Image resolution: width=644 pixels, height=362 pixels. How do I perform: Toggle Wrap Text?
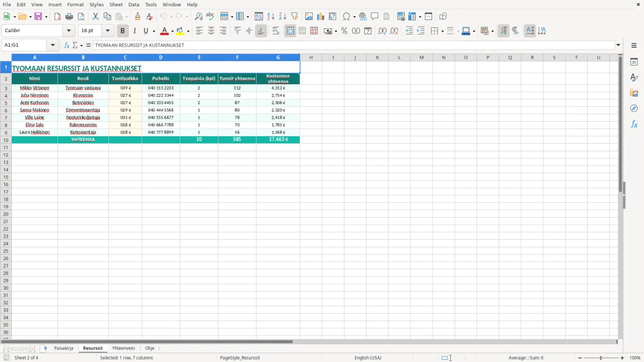coord(276,31)
